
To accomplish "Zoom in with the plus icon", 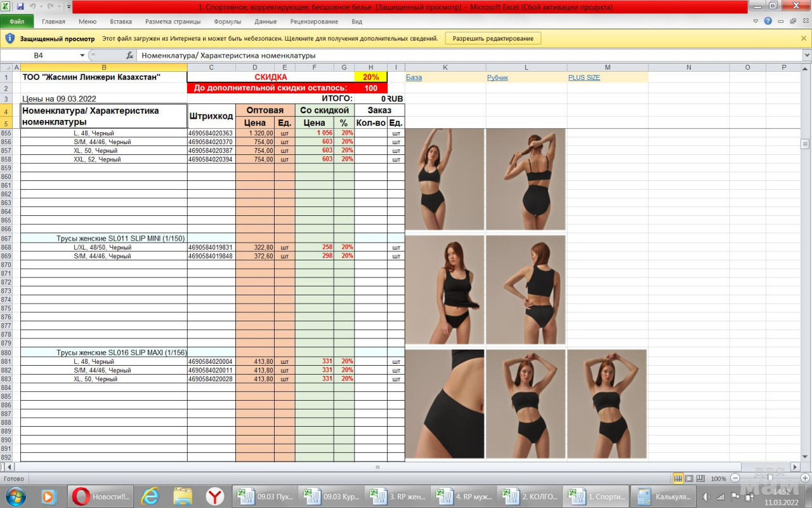I will pyautogui.click(x=804, y=478).
